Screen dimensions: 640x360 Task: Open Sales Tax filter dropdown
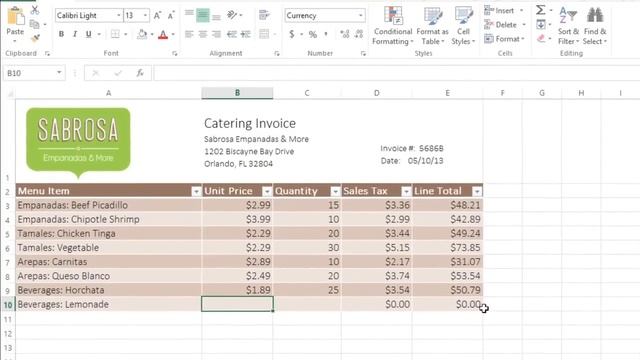pos(406,191)
